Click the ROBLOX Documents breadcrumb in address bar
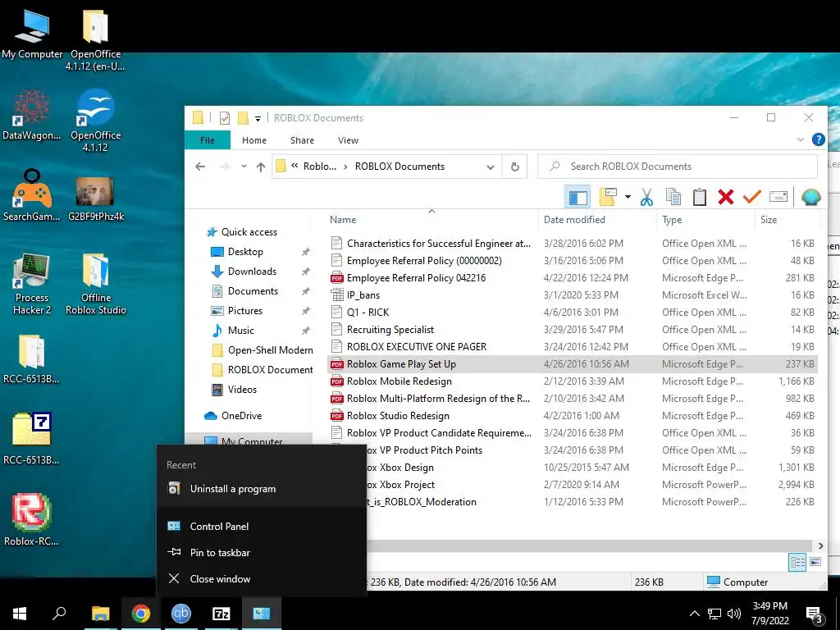Viewport: 840px width, 630px height. pyautogui.click(x=399, y=167)
